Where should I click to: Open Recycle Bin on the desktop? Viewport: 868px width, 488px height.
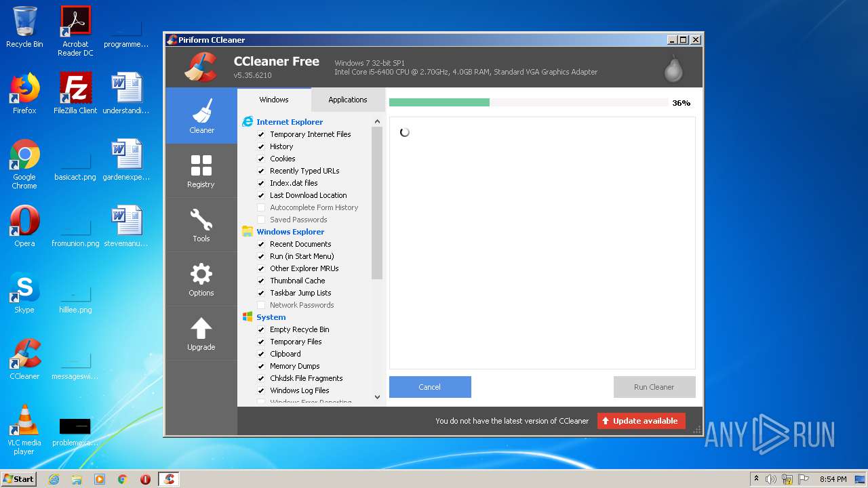[x=24, y=27]
